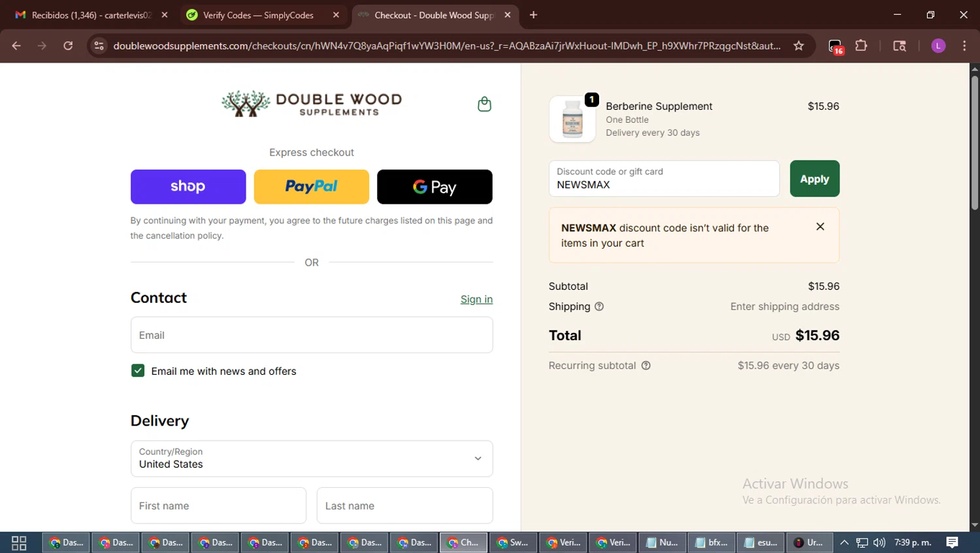Click the taskbar clock showing 7:39 p. m.

[913, 543]
